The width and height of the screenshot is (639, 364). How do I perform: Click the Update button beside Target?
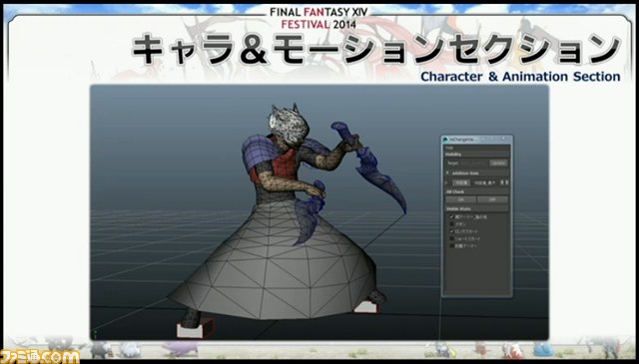coord(498,163)
